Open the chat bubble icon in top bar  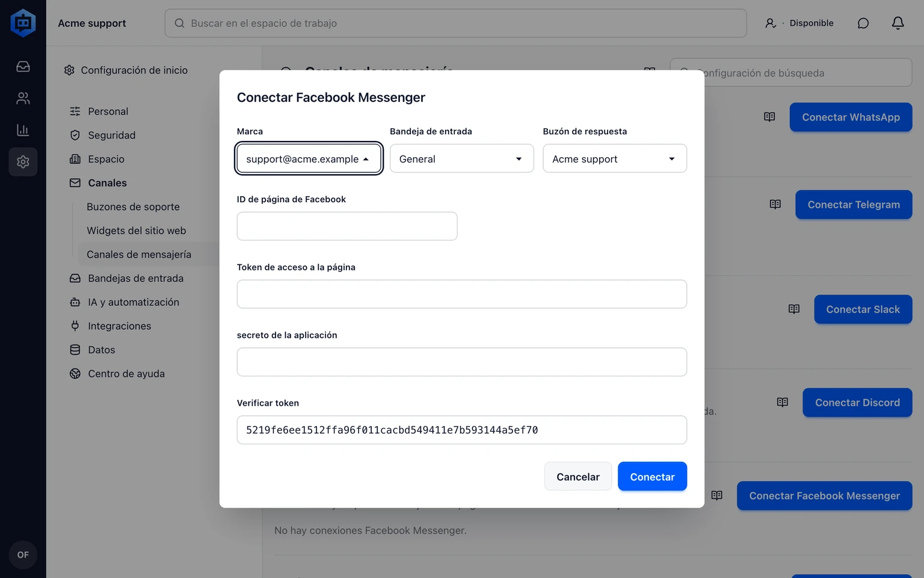click(x=863, y=23)
